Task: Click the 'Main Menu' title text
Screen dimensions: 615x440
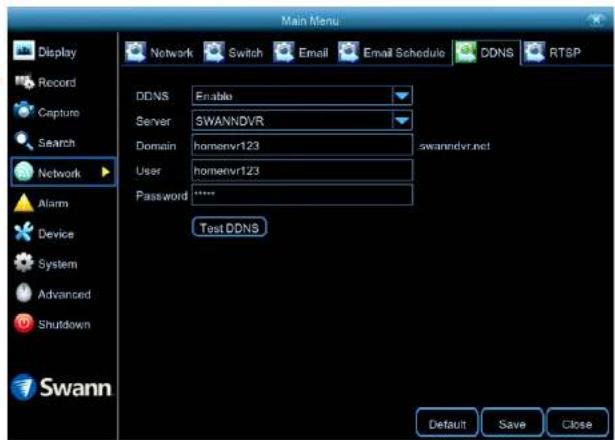Action: coord(310,20)
